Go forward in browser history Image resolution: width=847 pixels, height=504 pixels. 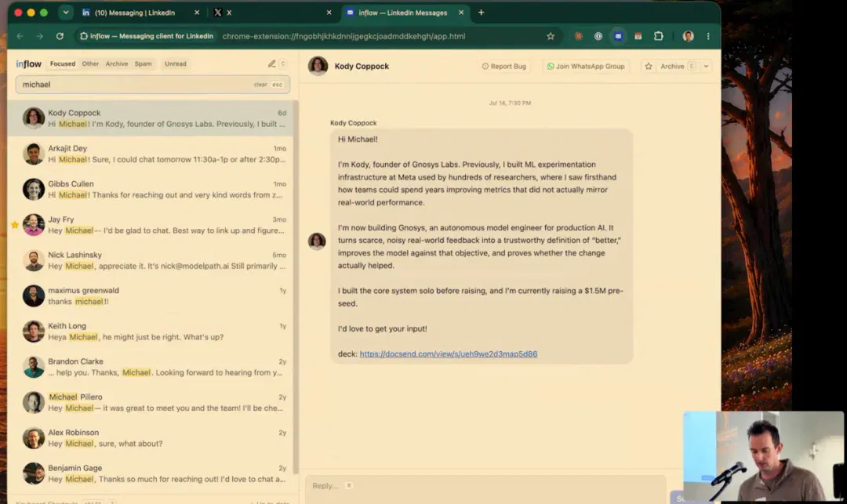click(x=39, y=36)
